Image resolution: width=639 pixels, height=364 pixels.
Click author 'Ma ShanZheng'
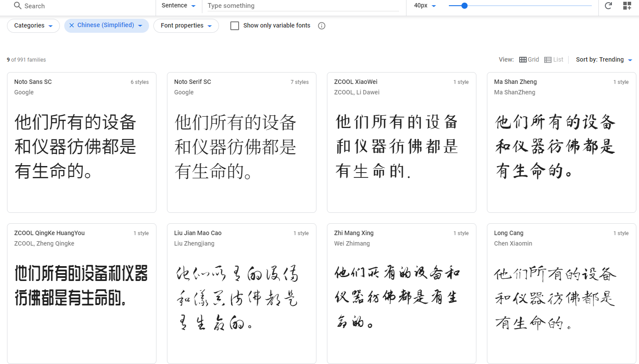click(x=514, y=92)
